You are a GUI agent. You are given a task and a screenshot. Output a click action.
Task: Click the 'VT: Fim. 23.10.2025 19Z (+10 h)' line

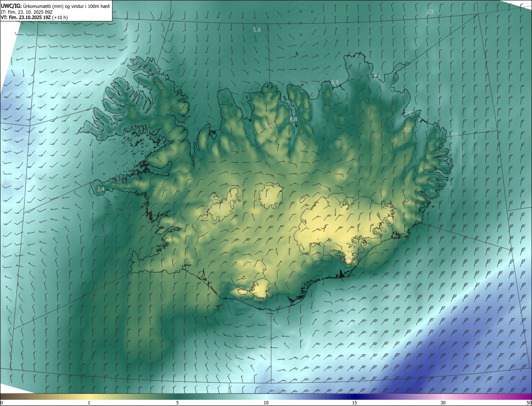pos(34,17)
